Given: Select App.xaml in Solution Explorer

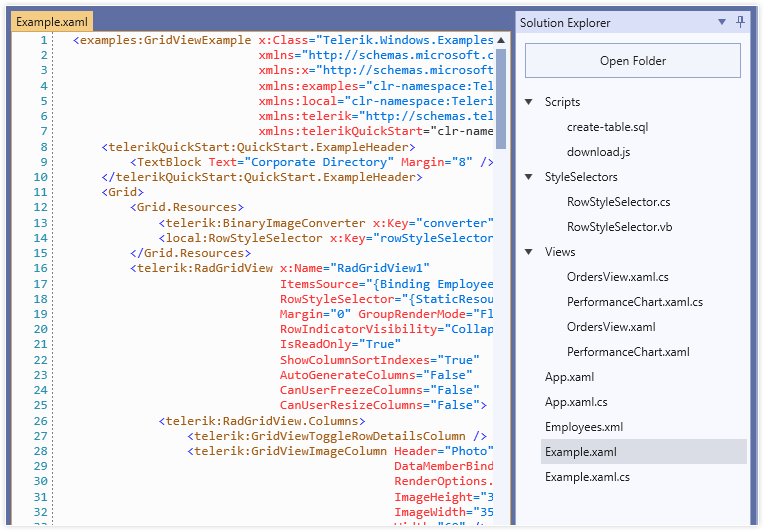Looking at the screenshot, I should (569, 377).
